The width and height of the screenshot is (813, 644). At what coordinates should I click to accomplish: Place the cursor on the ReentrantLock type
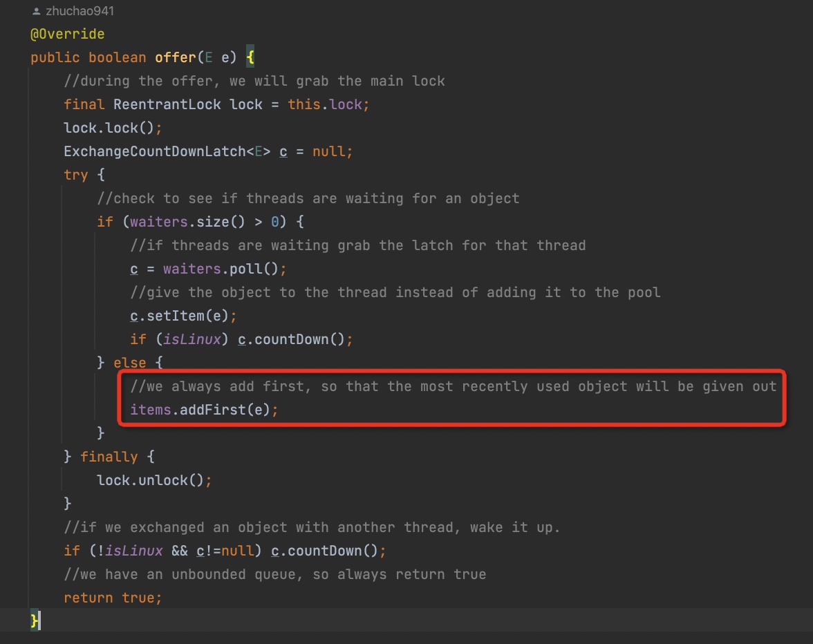coord(167,104)
